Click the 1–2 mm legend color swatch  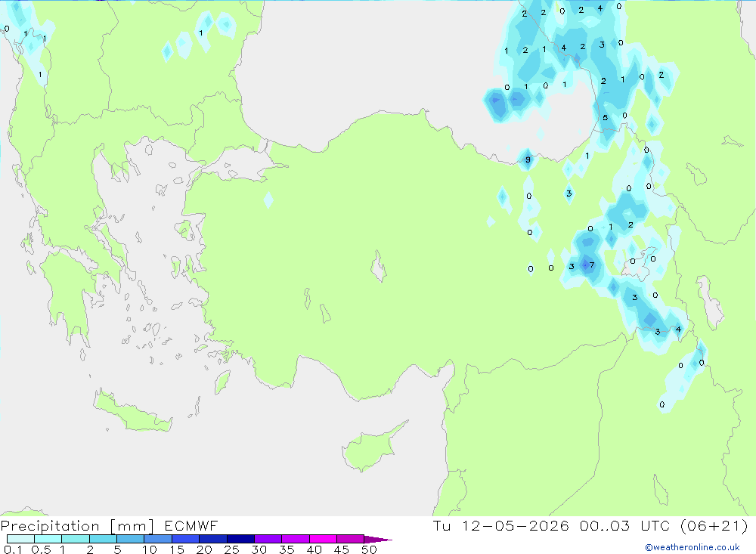pos(76,539)
